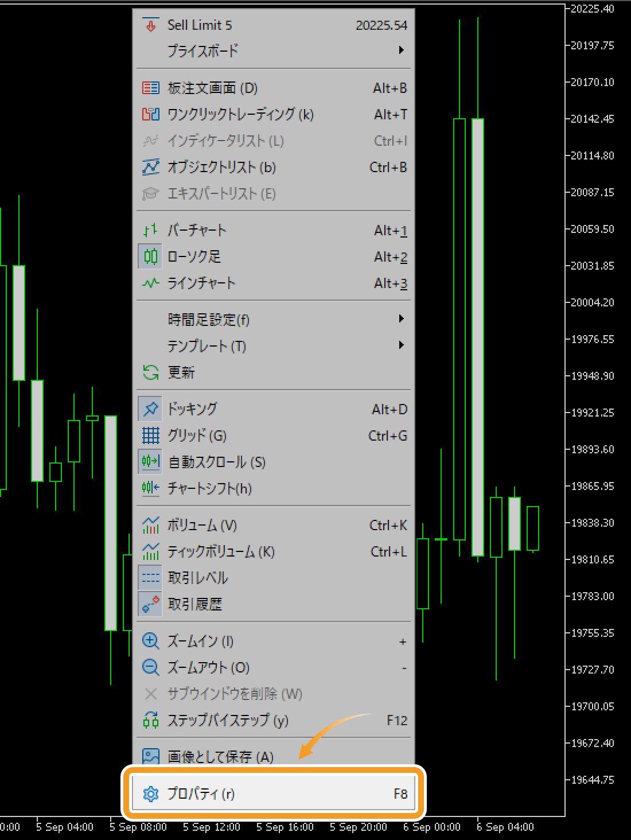Toggle the グリッド grid icon
This screenshot has height=840, width=631.
[151, 435]
